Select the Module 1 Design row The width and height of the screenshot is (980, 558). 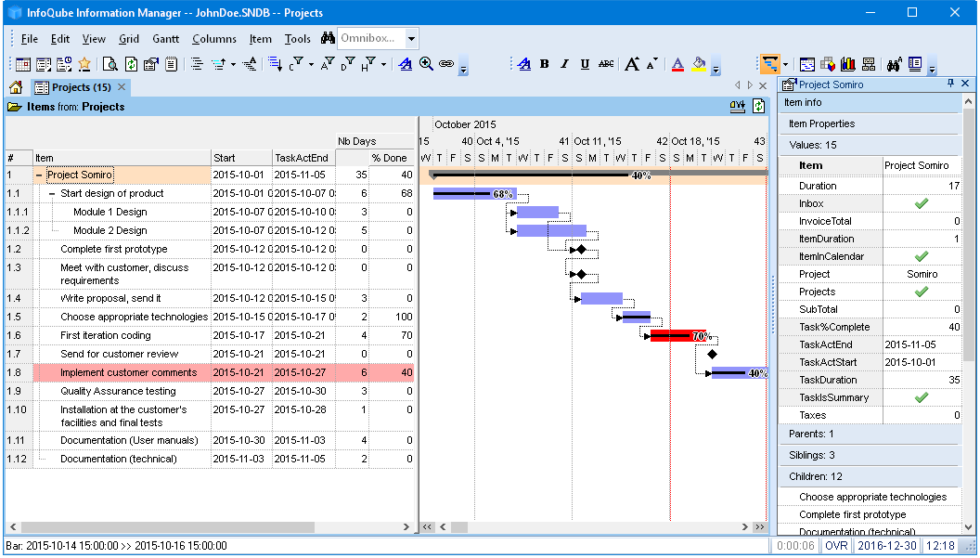tap(210, 212)
